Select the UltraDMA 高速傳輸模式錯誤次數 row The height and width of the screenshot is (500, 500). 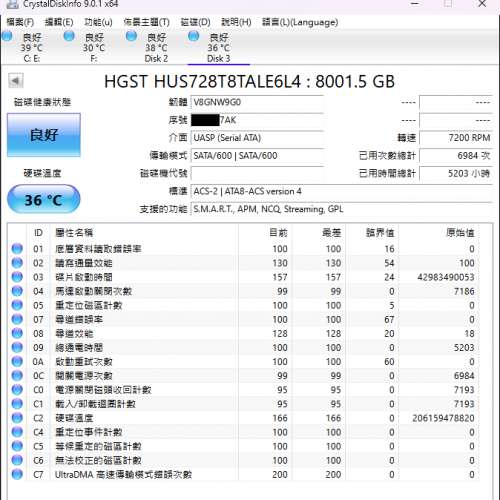click(243, 474)
